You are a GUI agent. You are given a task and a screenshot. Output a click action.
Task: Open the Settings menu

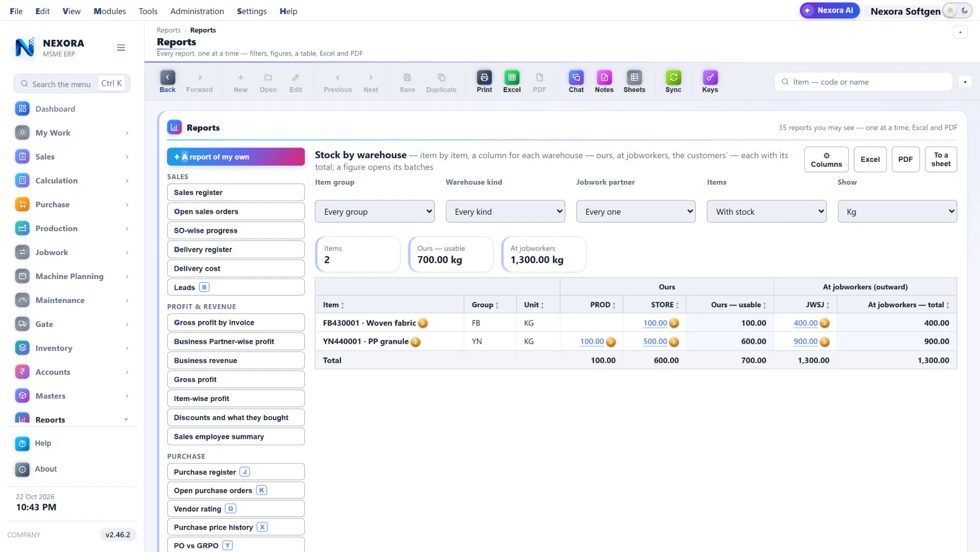point(252,11)
